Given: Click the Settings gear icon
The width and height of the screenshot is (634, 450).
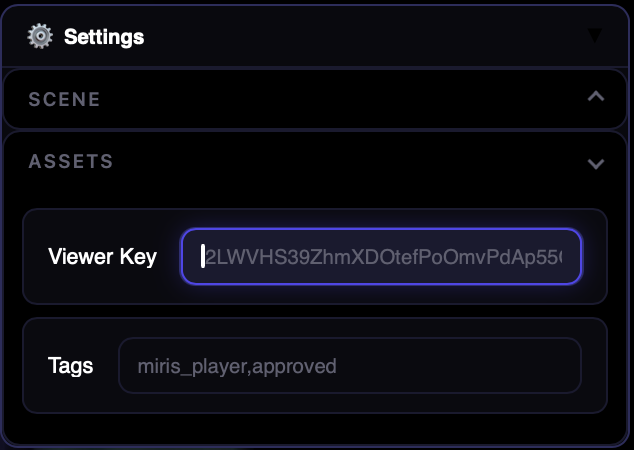Looking at the screenshot, I should tap(40, 36).
